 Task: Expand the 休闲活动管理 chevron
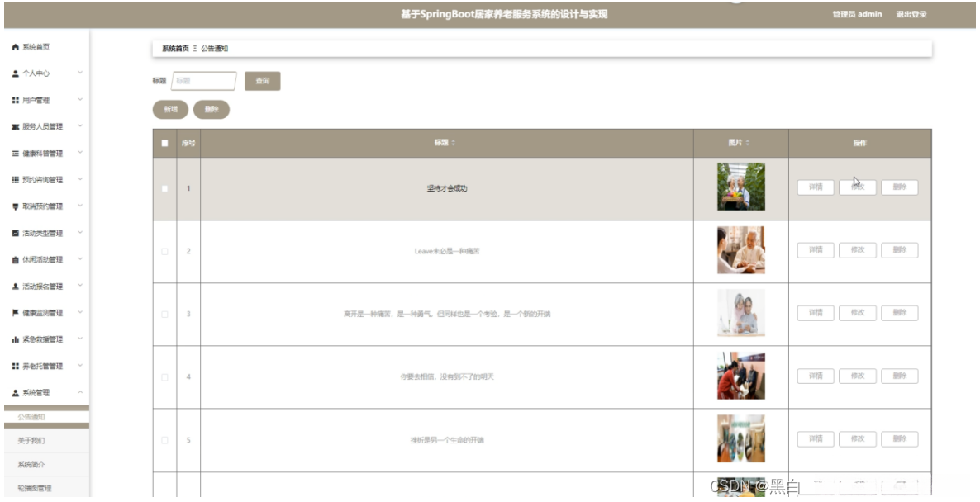(x=80, y=259)
